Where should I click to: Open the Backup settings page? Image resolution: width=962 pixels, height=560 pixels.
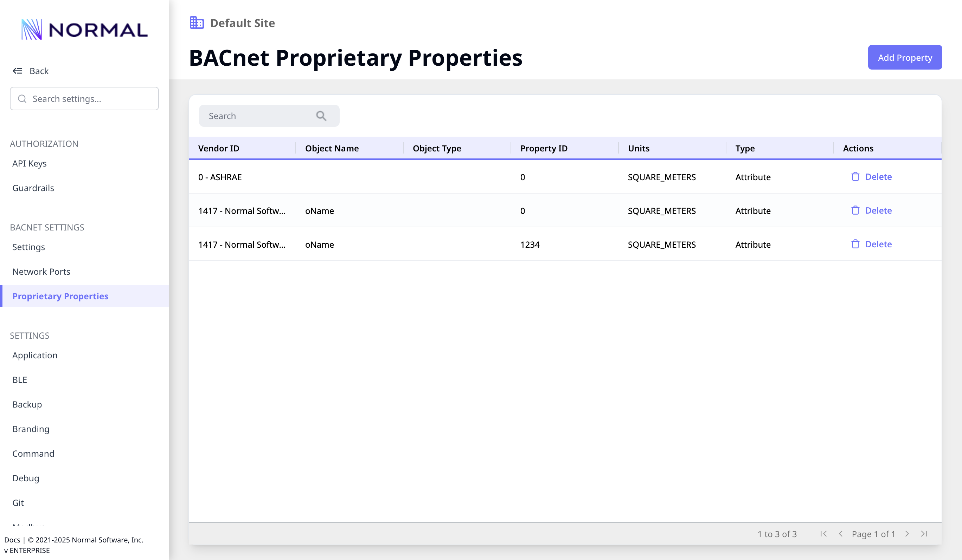27,404
